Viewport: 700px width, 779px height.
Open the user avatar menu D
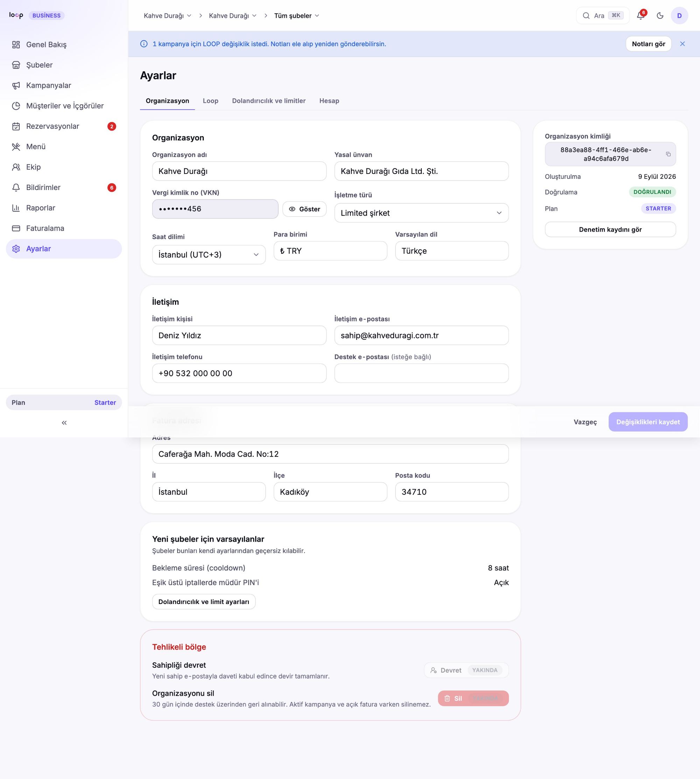point(679,16)
